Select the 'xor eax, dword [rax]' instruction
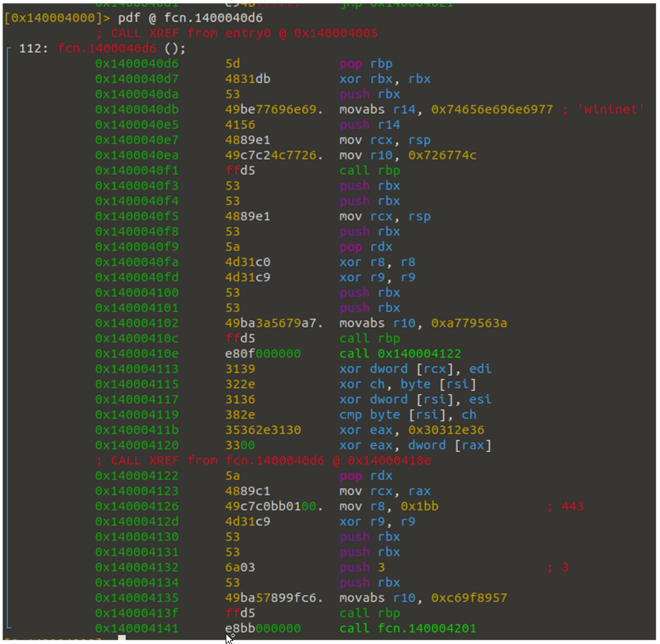Image resolution: width=660 pixels, height=644 pixels. (415, 445)
